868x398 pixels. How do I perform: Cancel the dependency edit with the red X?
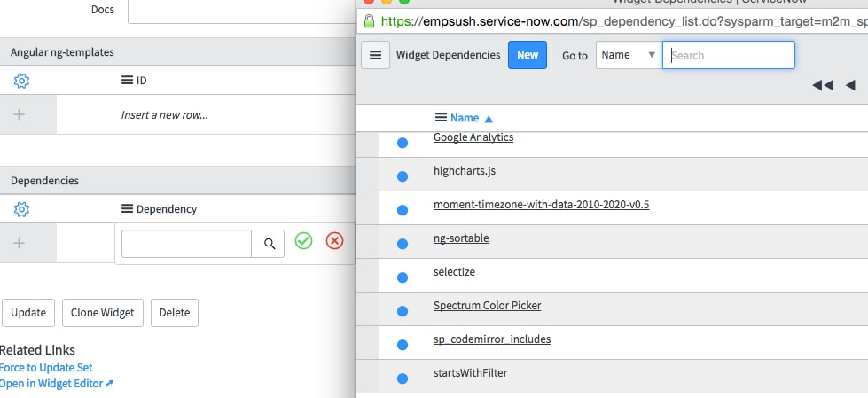(x=334, y=240)
